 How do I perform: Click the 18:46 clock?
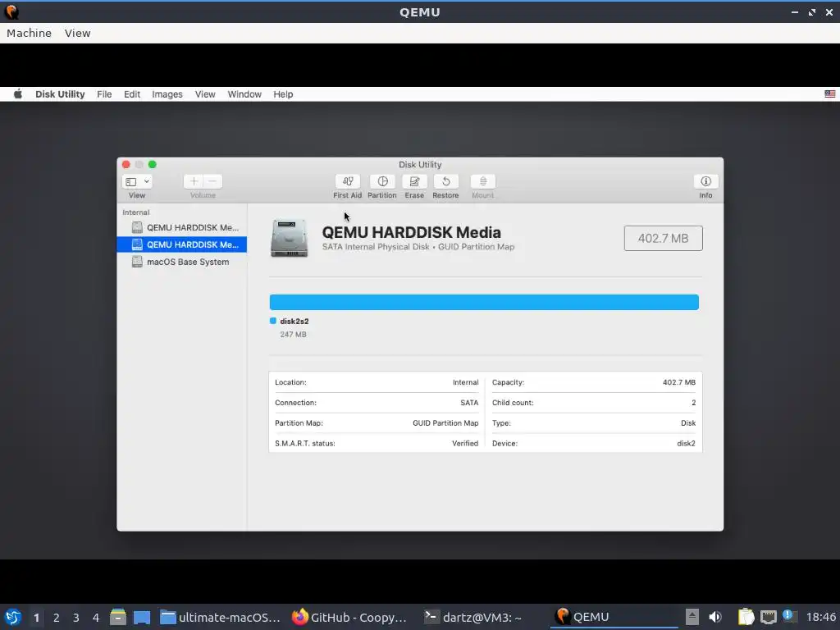pyautogui.click(x=820, y=618)
